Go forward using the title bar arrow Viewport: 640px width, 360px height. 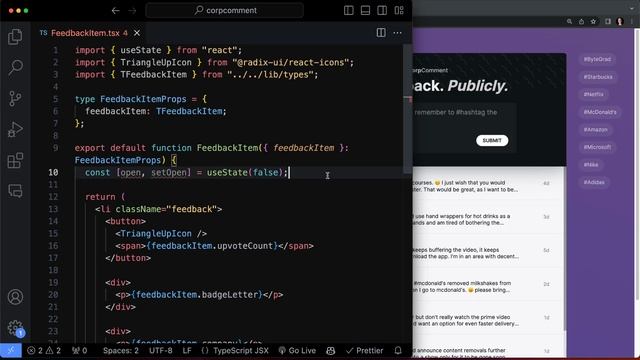click(x=132, y=10)
